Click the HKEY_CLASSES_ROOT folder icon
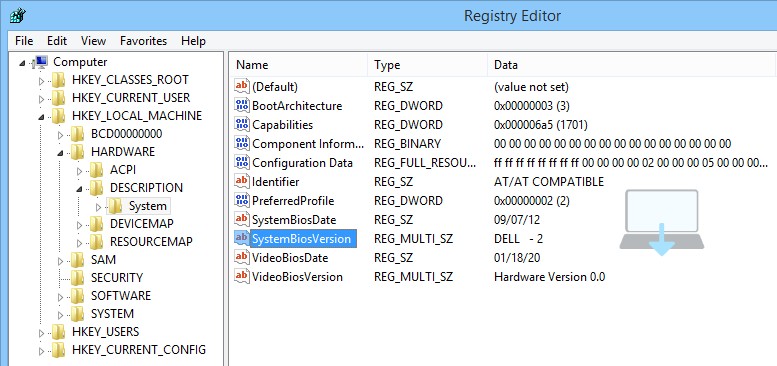This screenshot has width=777, height=366. point(58,80)
